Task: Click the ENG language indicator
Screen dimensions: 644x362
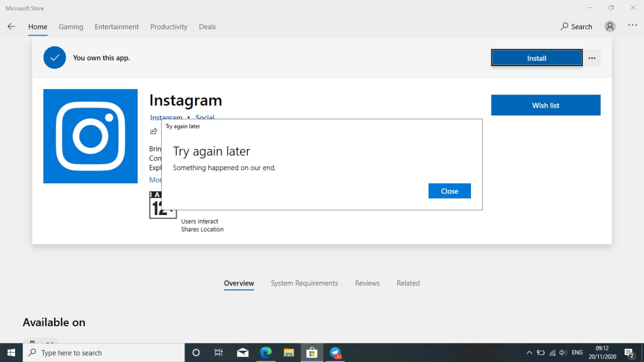Action: 577,352
